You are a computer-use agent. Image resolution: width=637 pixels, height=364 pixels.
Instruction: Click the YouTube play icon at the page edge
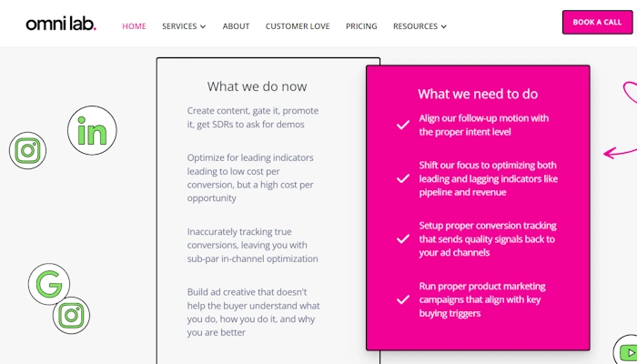627,350
